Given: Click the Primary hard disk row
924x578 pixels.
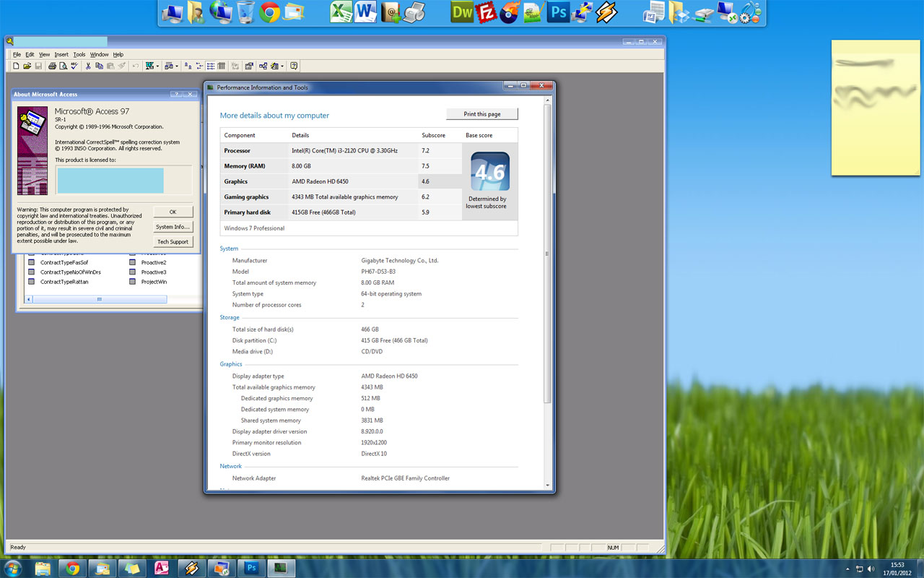Looking at the screenshot, I should pyautogui.click(x=341, y=212).
